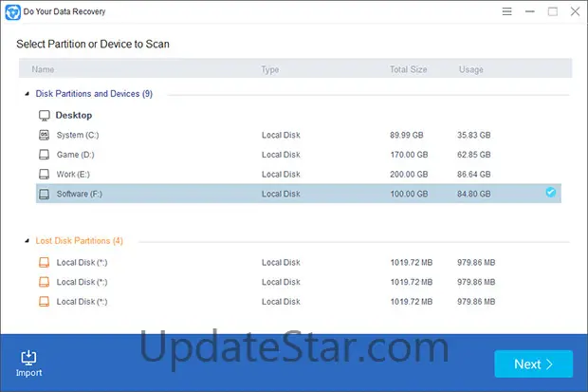Image resolution: width=588 pixels, height=392 pixels.
Task: Uncheck the blue checkmark on Software (F:)
Action: [x=551, y=193]
